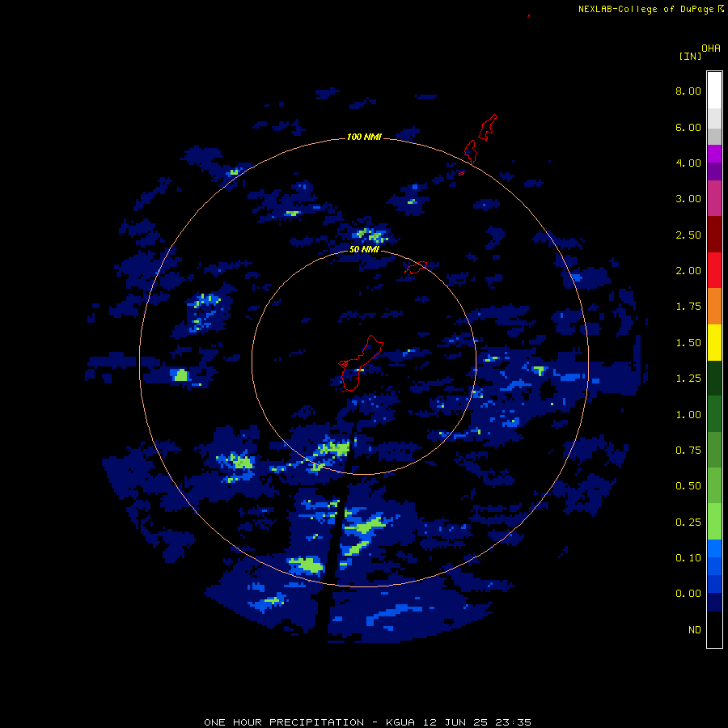Click the 6.00 legend value

688,127
